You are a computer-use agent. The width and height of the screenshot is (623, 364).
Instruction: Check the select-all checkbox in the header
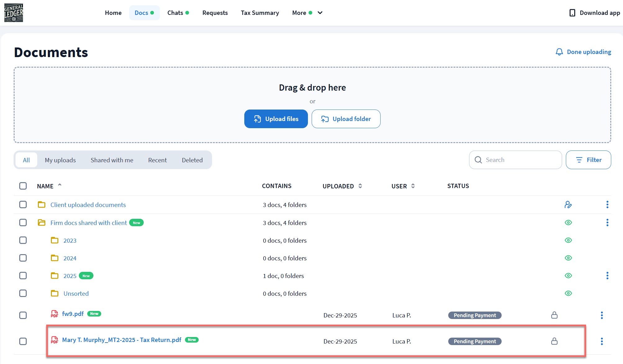(x=23, y=186)
